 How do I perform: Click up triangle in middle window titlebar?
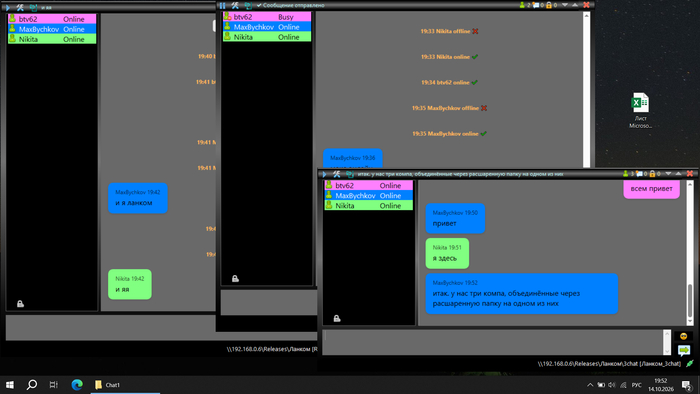575,5
